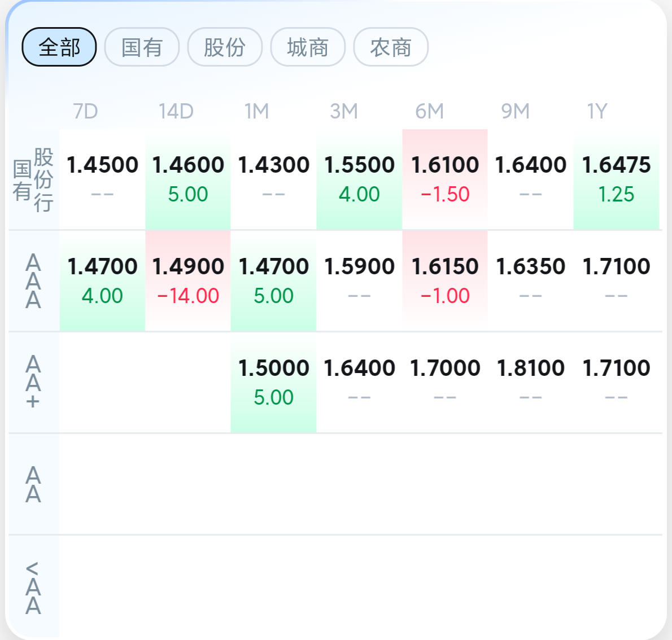Switch to the 国有 filter tab

tap(142, 47)
